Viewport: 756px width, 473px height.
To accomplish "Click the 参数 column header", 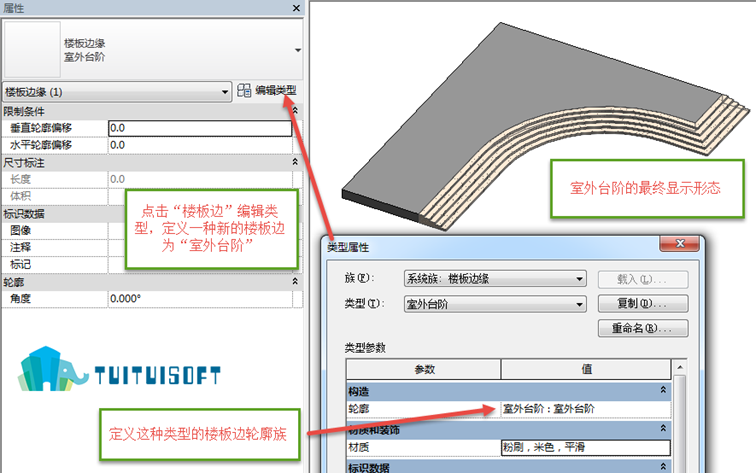I will (423, 370).
